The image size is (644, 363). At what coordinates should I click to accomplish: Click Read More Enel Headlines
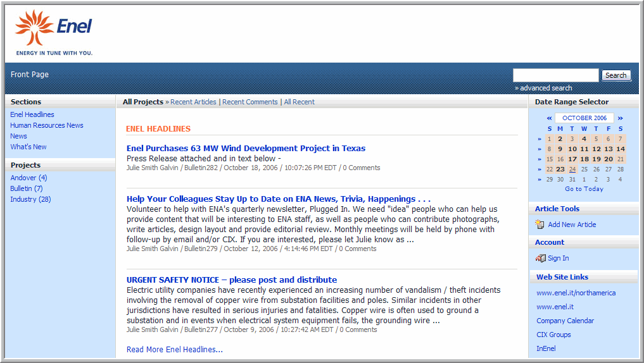175,350
